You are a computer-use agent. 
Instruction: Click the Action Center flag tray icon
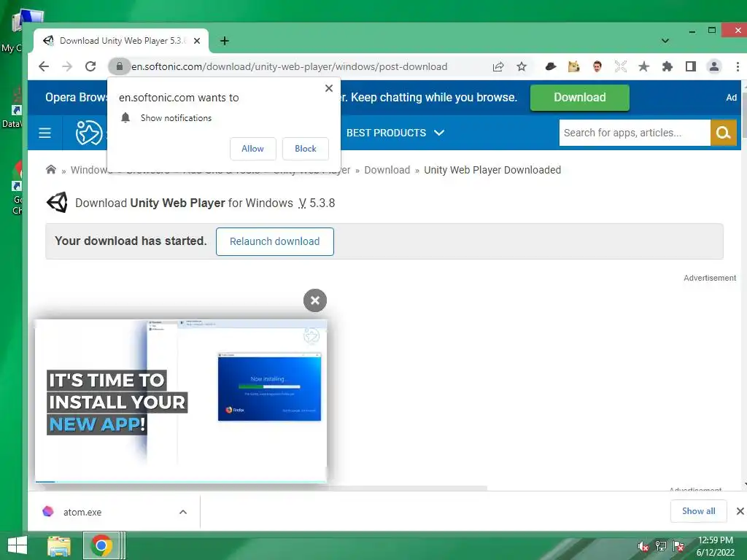coord(678,546)
